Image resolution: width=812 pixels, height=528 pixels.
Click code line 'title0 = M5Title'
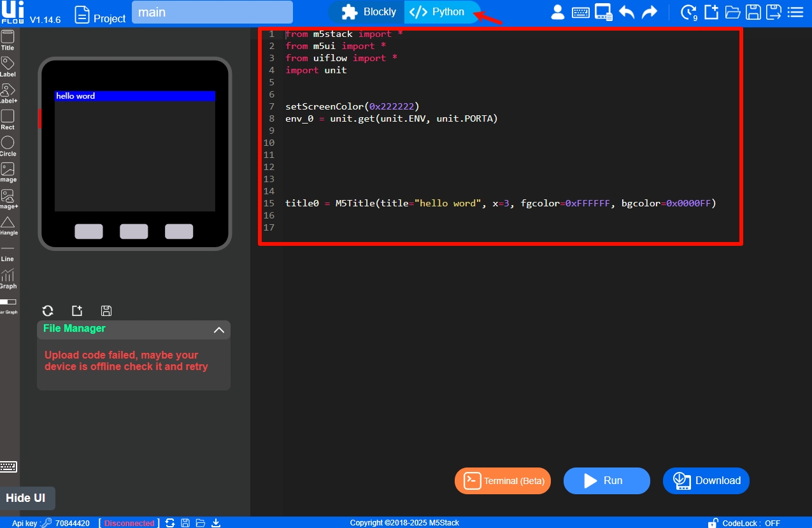[x=501, y=203]
